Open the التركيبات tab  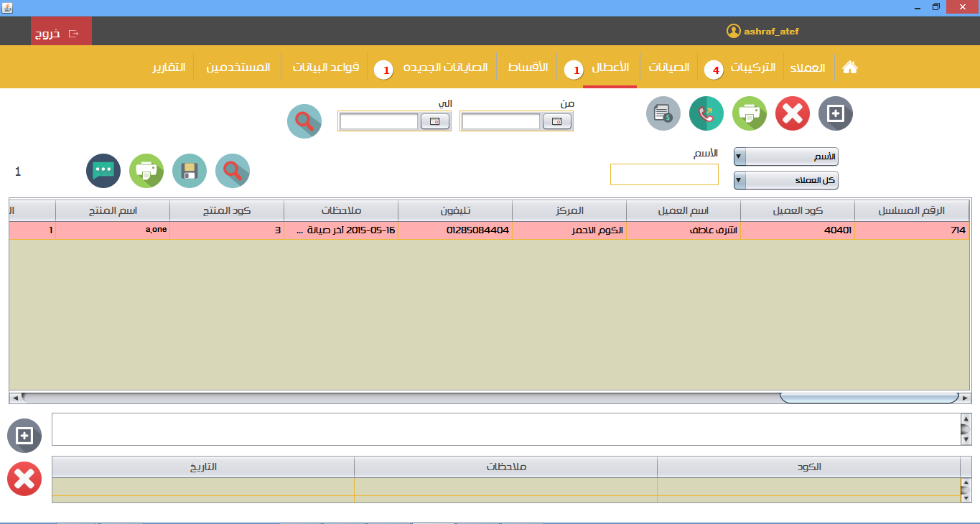(752, 67)
